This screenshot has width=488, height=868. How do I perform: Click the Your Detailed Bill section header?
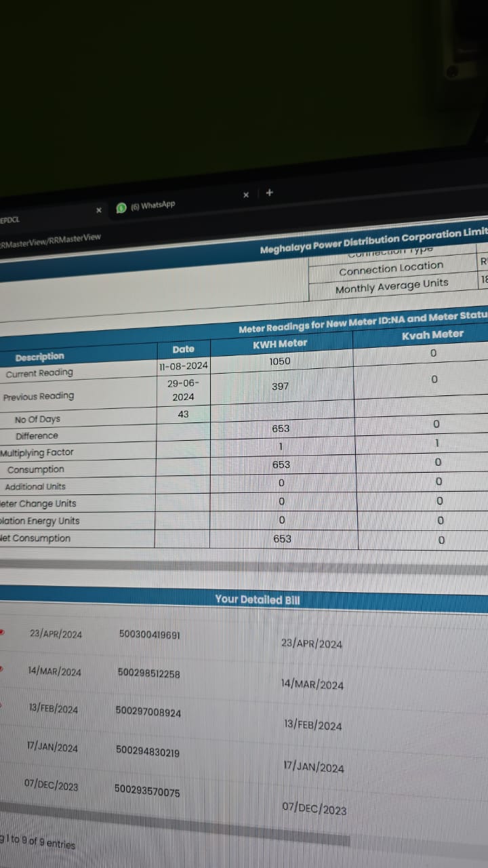(x=258, y=599)
